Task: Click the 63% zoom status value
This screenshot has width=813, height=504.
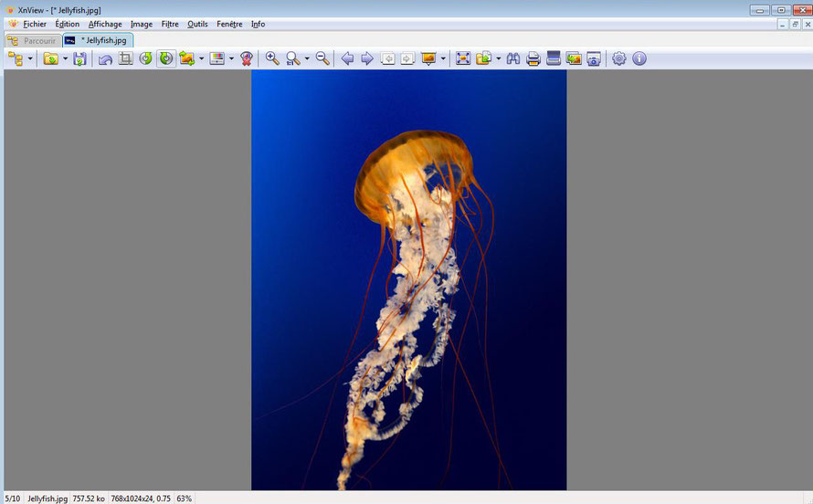Action: (x=184, y=499)
